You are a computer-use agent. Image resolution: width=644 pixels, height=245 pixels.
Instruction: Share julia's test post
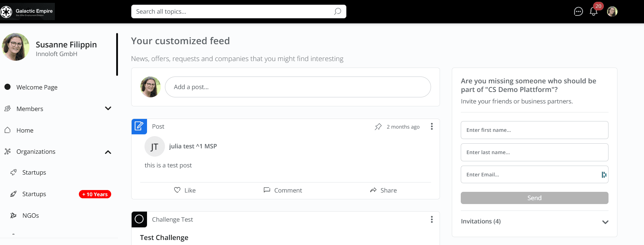tap(383, 190)
